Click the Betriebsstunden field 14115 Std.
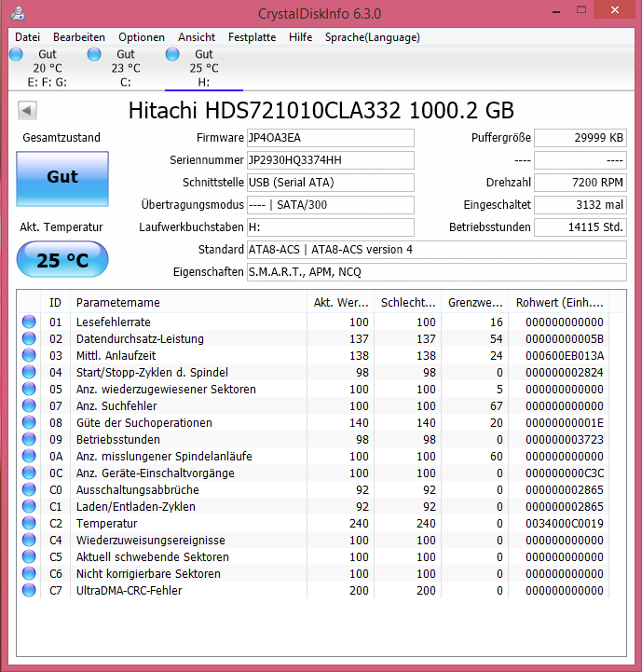 581,227
